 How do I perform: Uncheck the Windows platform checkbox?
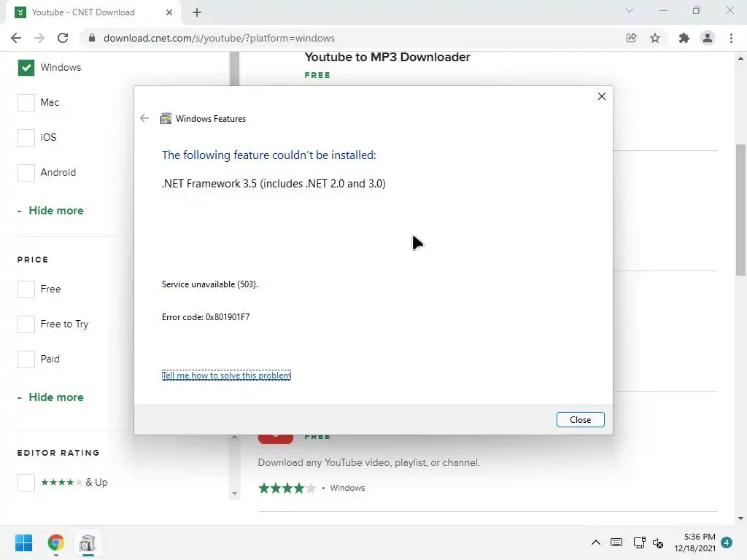tap(26, 68)
